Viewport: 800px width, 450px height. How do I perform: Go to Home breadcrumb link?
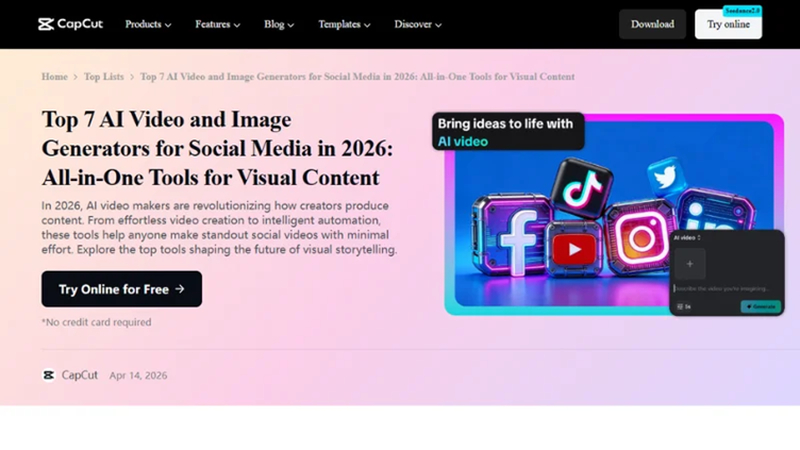[55, 77]
